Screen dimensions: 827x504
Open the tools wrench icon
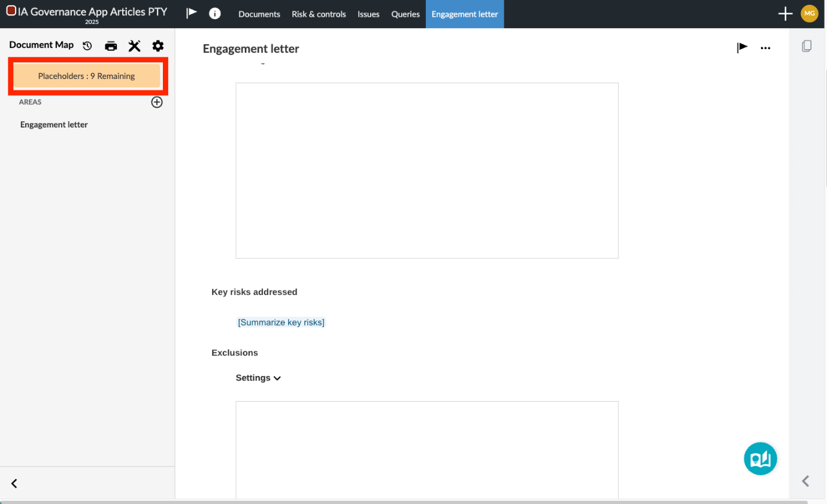[135, 46]
